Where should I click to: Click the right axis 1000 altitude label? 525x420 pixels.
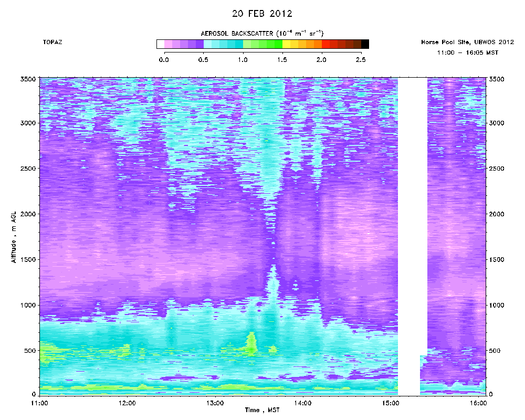point(497,305)
